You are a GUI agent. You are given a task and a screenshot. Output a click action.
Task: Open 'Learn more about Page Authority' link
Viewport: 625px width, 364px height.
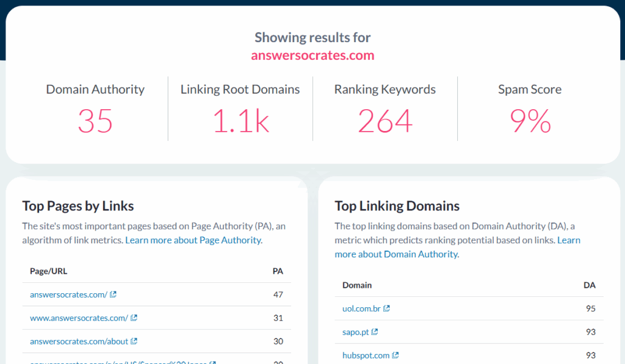(193, 240)
